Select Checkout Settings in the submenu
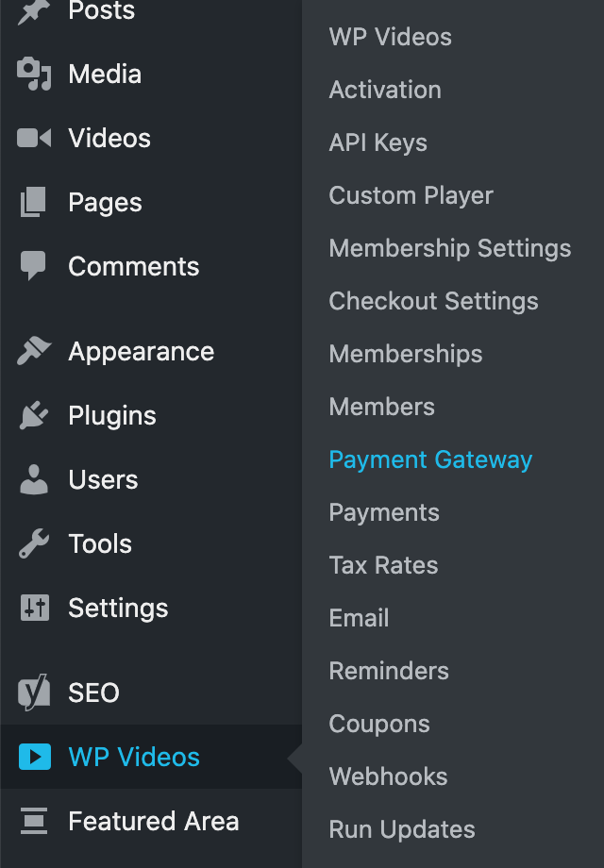The height and width of the screenshot is (868, 604). click(433, 301)
